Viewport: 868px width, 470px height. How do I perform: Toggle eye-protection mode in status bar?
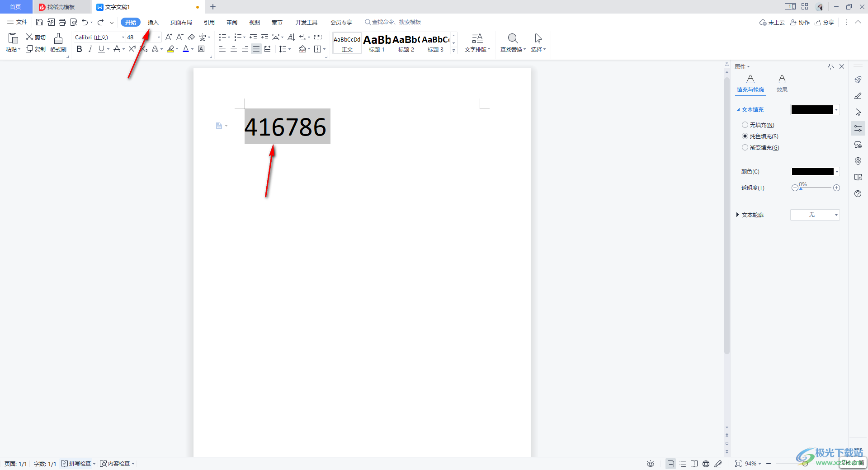(650, 464)
